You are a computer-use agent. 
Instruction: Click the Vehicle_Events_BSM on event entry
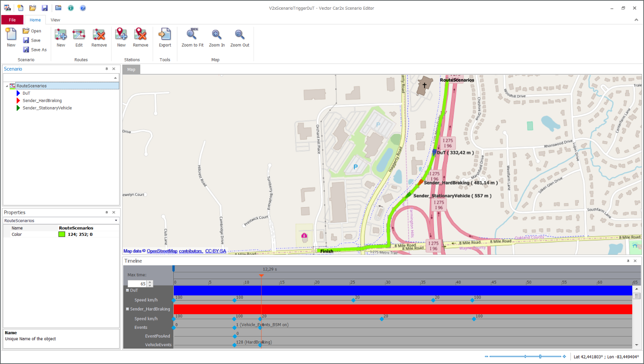tap(262, 325)
